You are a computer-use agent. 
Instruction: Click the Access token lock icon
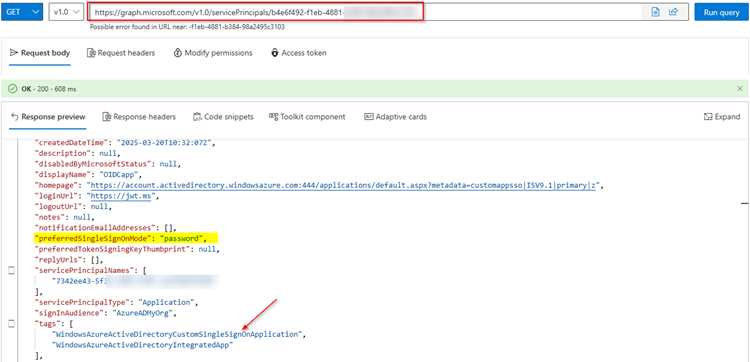[x=275, y=53]
